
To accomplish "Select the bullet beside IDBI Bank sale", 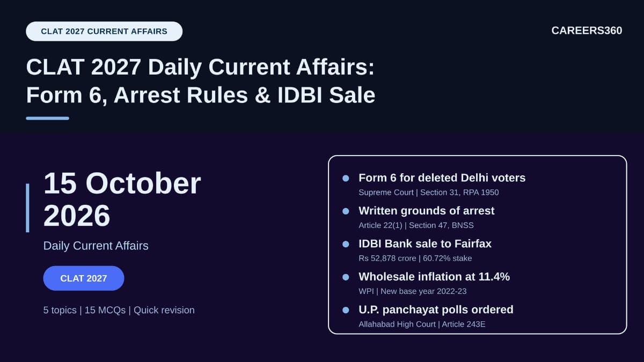I will (x=346, y=244).
